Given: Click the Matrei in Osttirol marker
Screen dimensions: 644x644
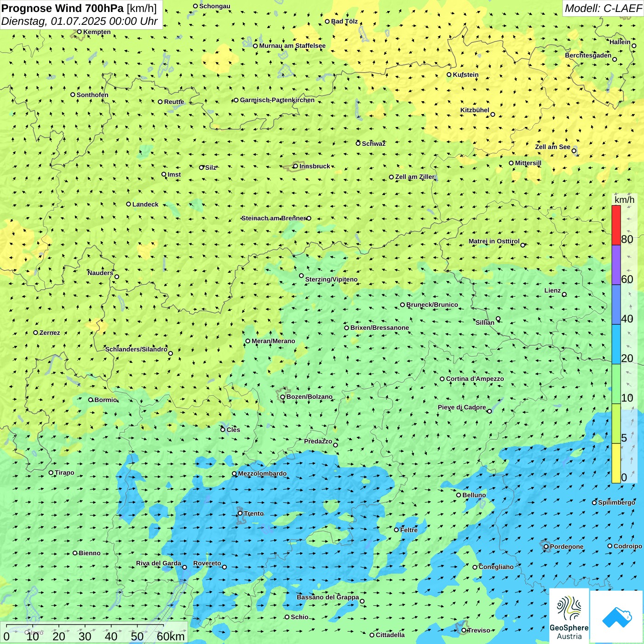Looking at the screenshot, I should click(523, 245).
